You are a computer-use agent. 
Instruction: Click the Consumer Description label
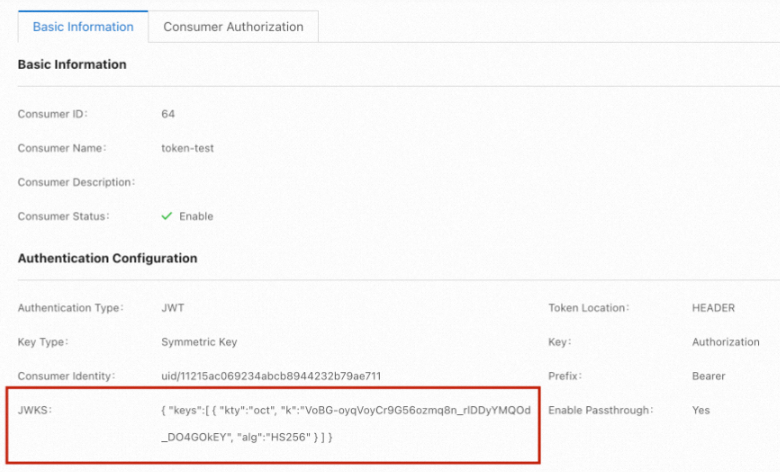click(x=76, y=182)
